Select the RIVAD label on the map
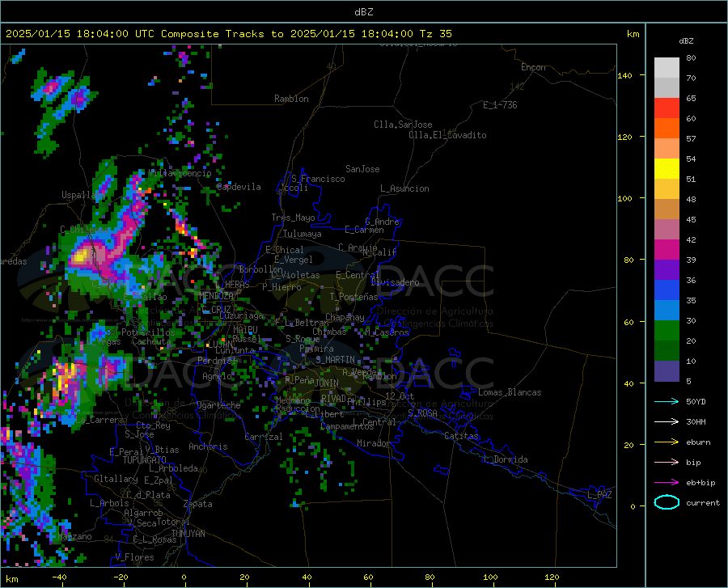The width and height of the screenshot is (728, 588). point(333,399)
